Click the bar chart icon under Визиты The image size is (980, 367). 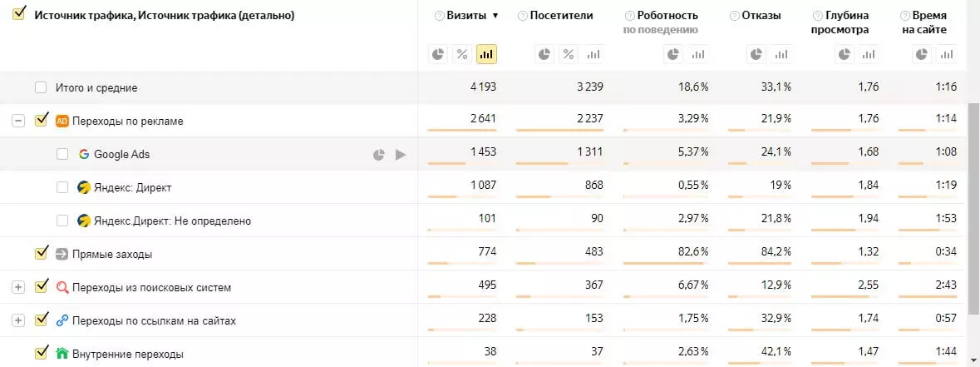pos(486,54)
